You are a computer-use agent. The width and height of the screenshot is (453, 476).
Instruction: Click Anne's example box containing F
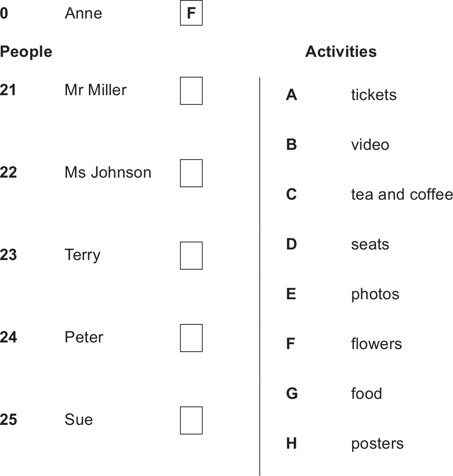click(x=191, y=14)
